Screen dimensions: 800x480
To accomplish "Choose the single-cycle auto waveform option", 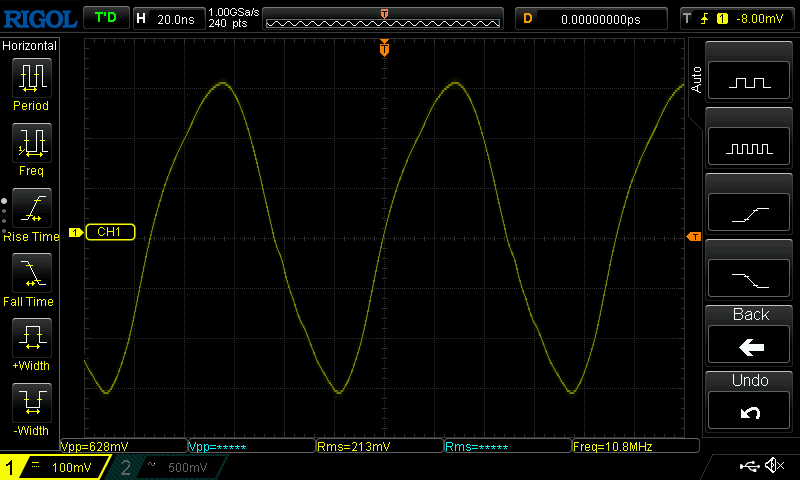I will pos(749,80).
